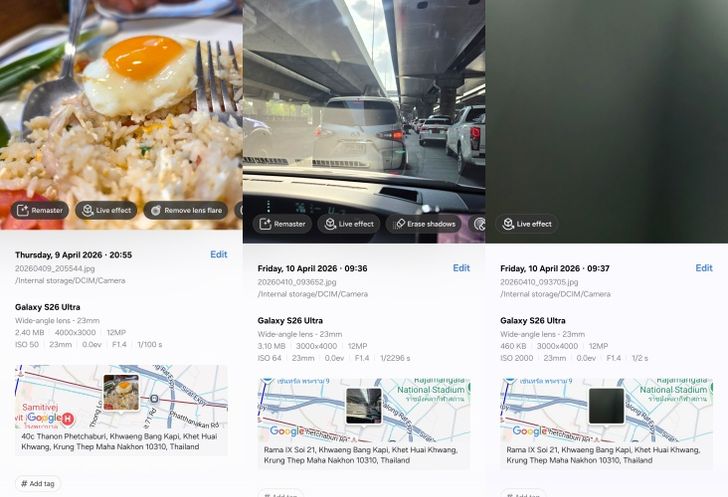728x497 pixels.
Task: Open fried rice thumbnail on the map
Action: [x=121, y=393]
